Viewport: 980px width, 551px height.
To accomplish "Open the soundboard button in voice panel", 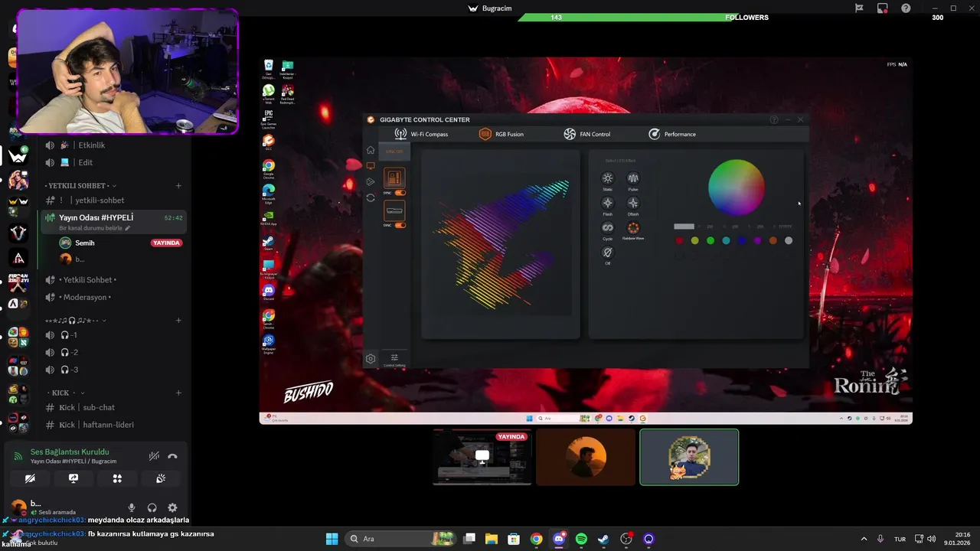I will pyautogui.click(x=161, y=478).
